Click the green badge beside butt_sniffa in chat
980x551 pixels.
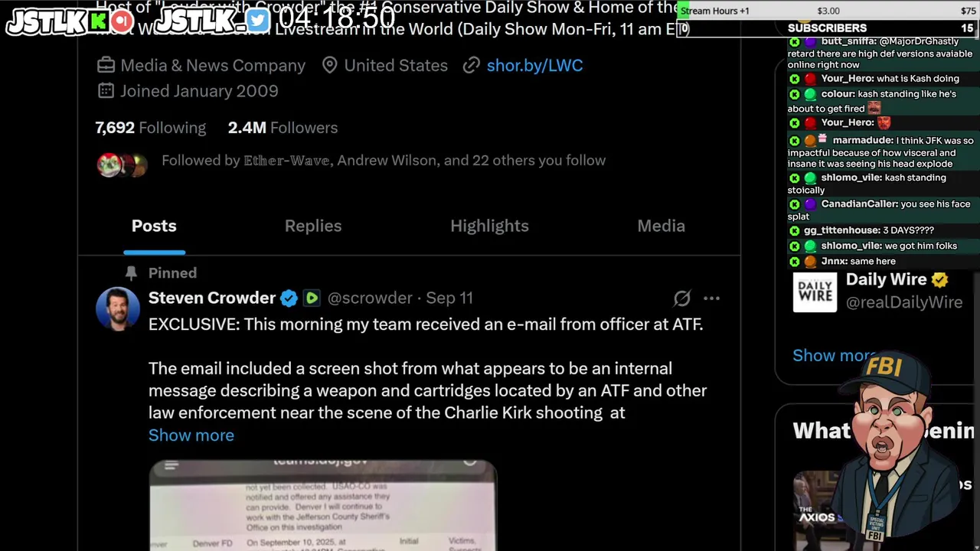click(x=794, y=42)
